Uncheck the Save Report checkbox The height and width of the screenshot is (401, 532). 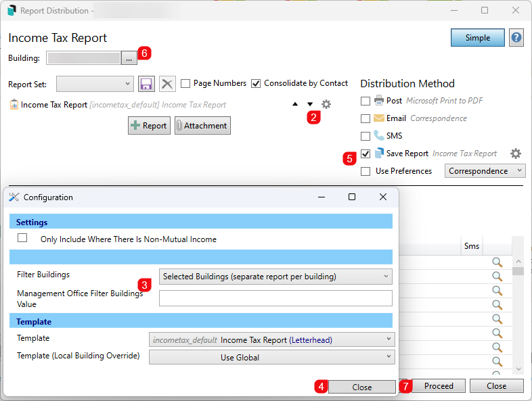tap(365, 154)
